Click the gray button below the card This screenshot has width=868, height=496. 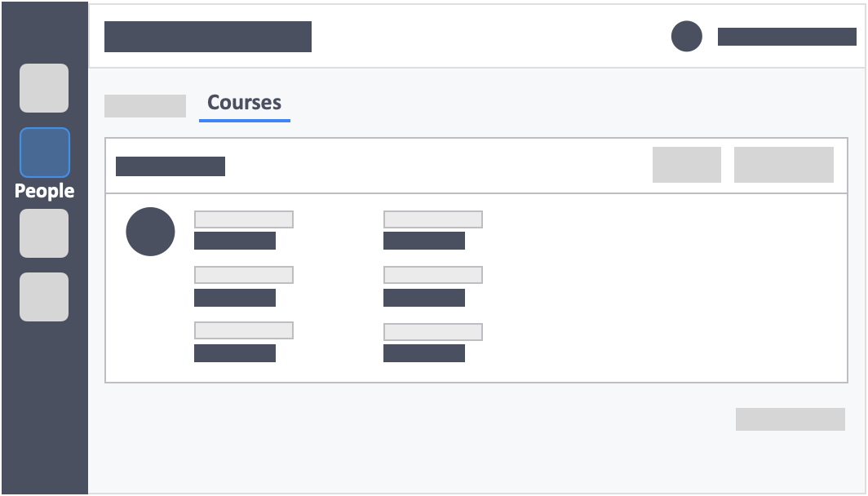coord(790,419)
